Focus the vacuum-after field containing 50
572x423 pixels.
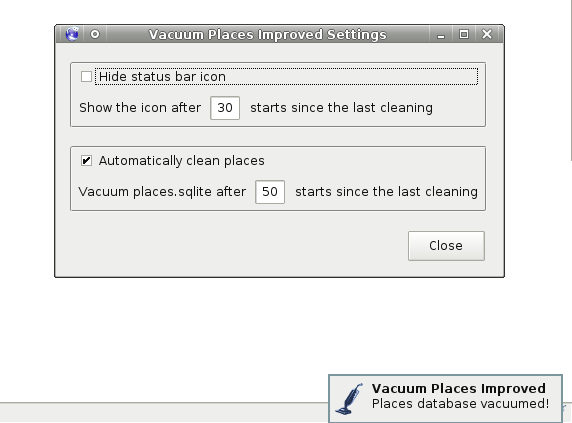pos(270,192)
